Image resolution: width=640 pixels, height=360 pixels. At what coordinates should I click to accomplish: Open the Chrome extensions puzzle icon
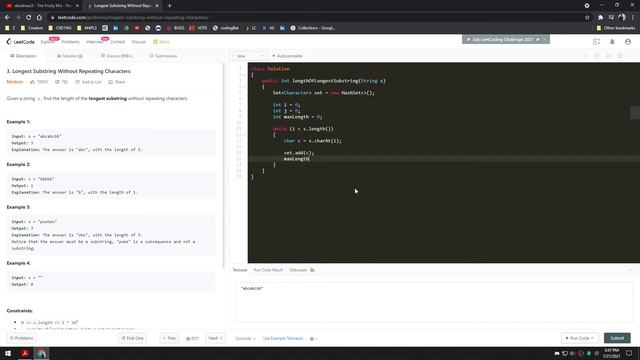click(600, 18)
